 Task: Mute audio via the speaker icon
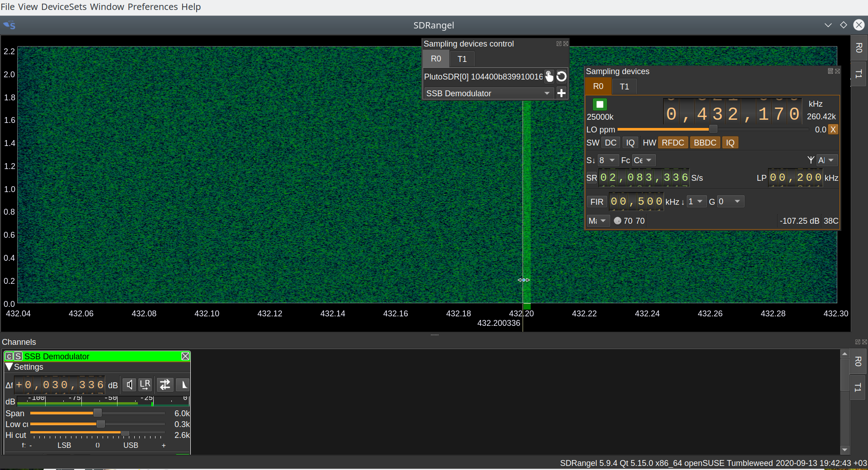130,385
